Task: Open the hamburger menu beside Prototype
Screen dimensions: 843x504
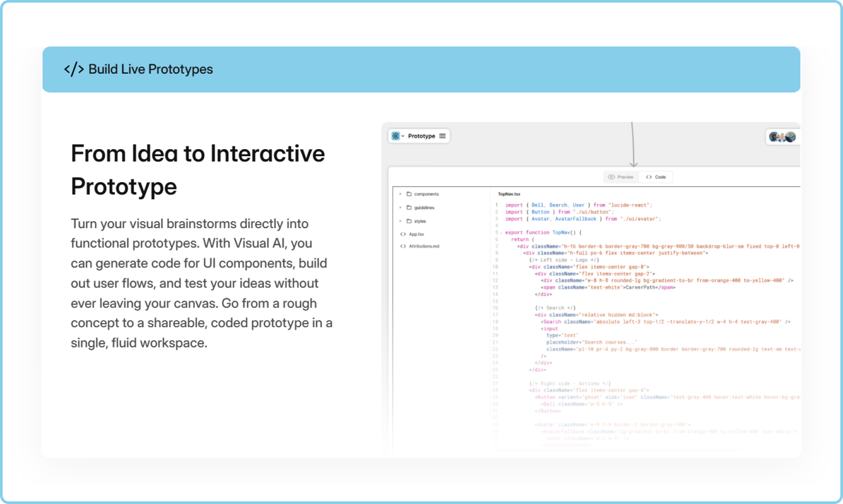Action: coord(443,136)
